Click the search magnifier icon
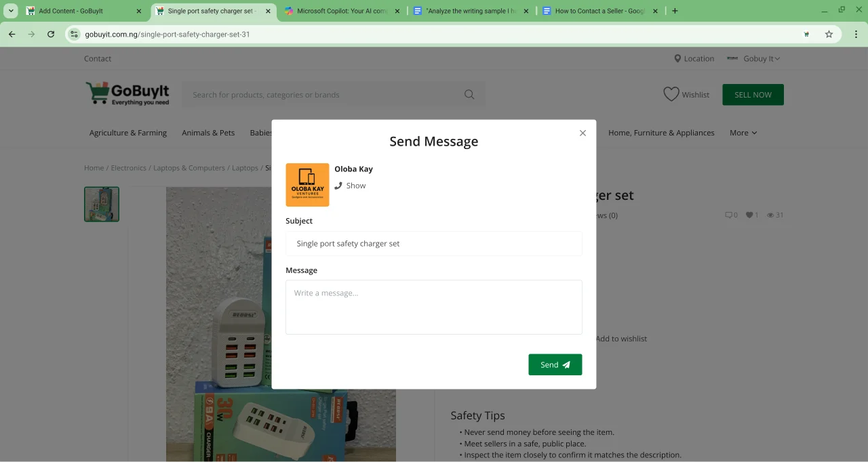 pyautogui.click(x=469, y=95)
